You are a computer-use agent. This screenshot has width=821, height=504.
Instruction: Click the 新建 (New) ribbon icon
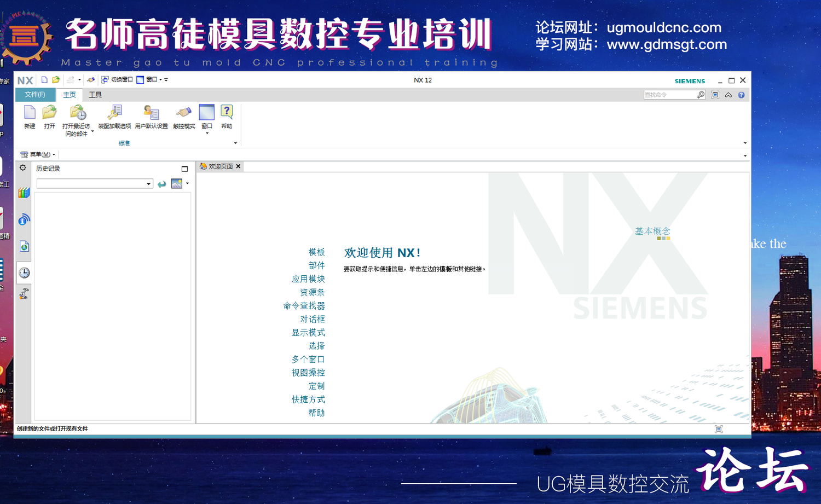tap(30, 113)
